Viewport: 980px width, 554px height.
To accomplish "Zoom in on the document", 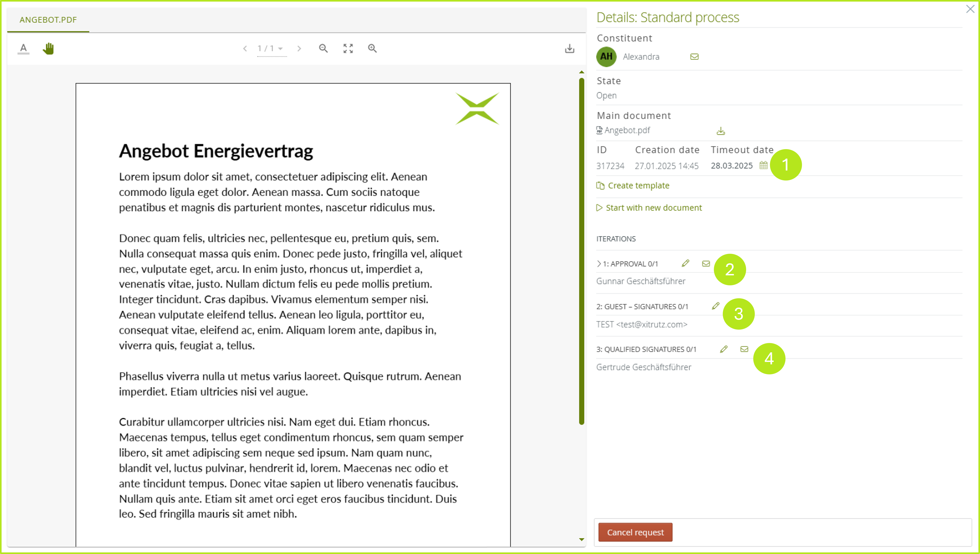I will point(373,48).
